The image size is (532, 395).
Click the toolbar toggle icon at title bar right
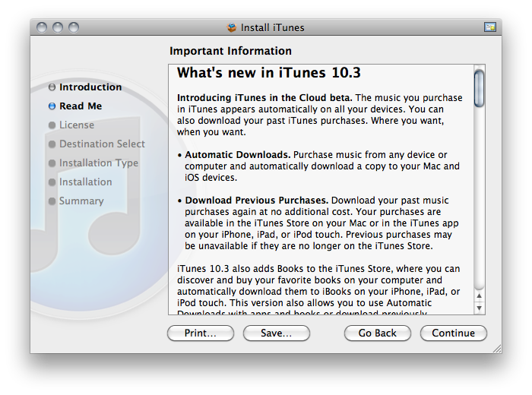tap(490, 27)
